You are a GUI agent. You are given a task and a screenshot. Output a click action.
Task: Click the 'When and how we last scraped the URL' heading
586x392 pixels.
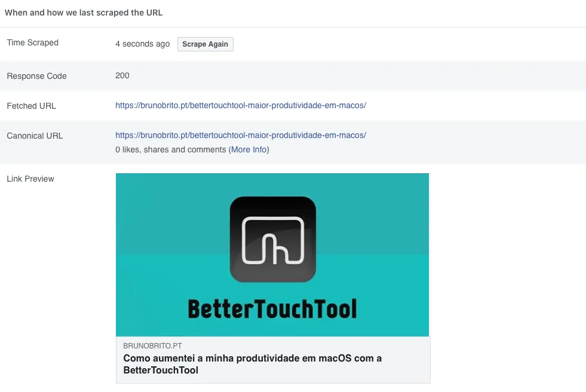[x=84, y=13]
